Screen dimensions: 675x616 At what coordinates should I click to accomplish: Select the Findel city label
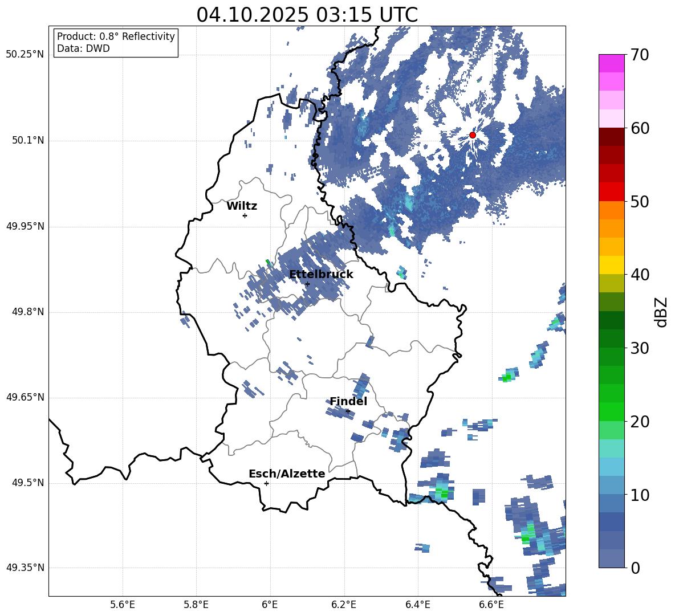pos(348,401)
